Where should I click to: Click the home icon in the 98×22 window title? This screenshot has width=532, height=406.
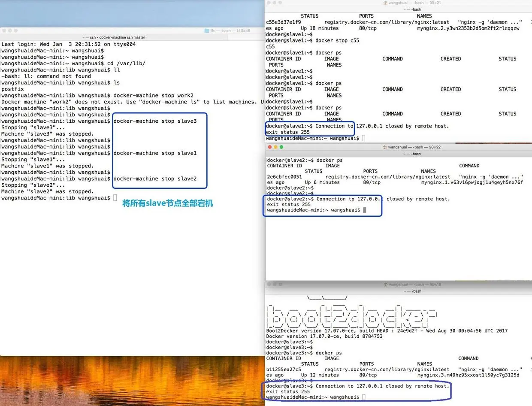click(x=385, y=147)
